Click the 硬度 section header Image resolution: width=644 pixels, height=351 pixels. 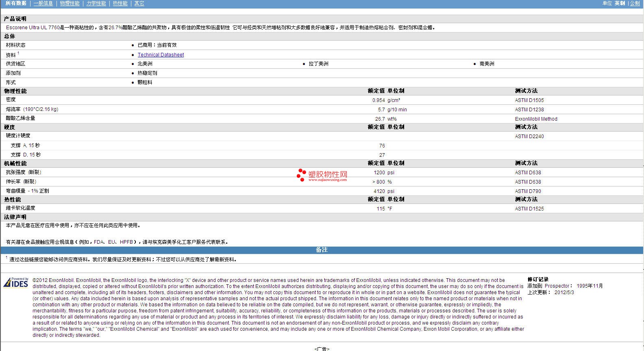click(x=9, y=127)
